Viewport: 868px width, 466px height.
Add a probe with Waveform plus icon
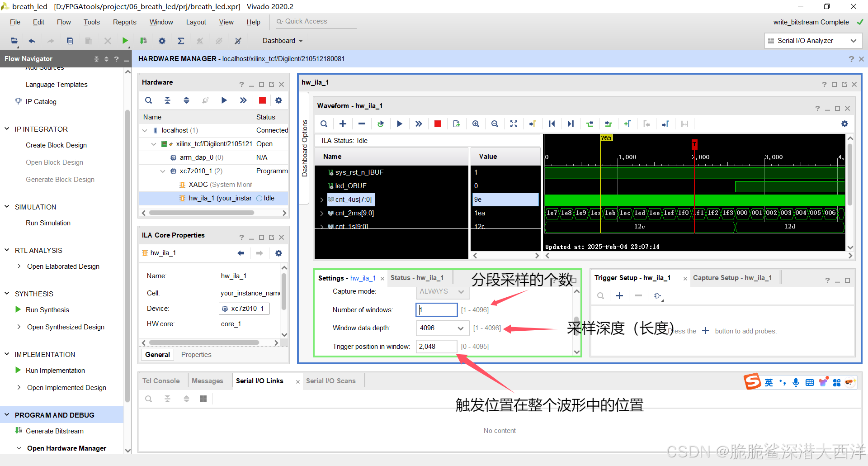pos(343,124)
